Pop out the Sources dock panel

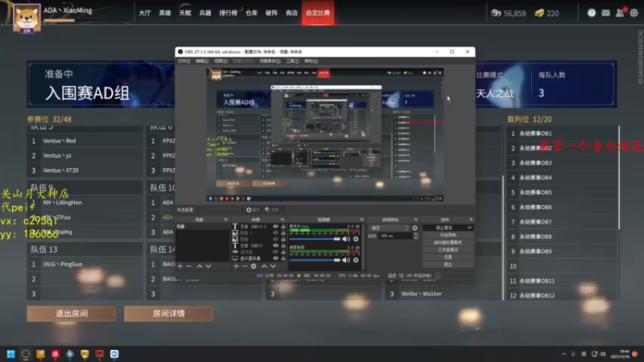(283, 220)
